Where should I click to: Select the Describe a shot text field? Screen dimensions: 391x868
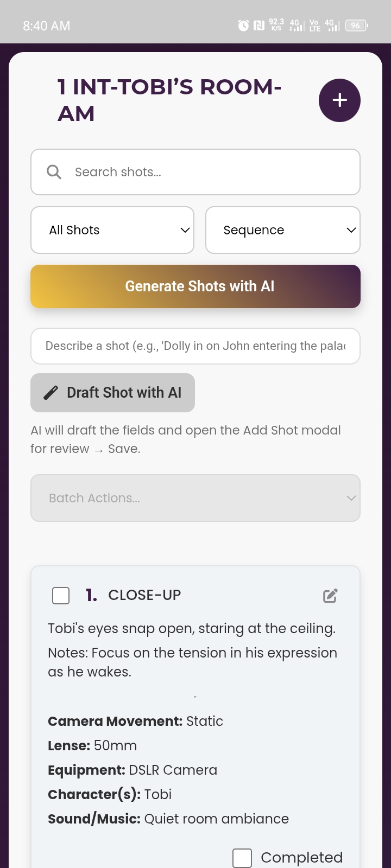click(x=195, y=346)
